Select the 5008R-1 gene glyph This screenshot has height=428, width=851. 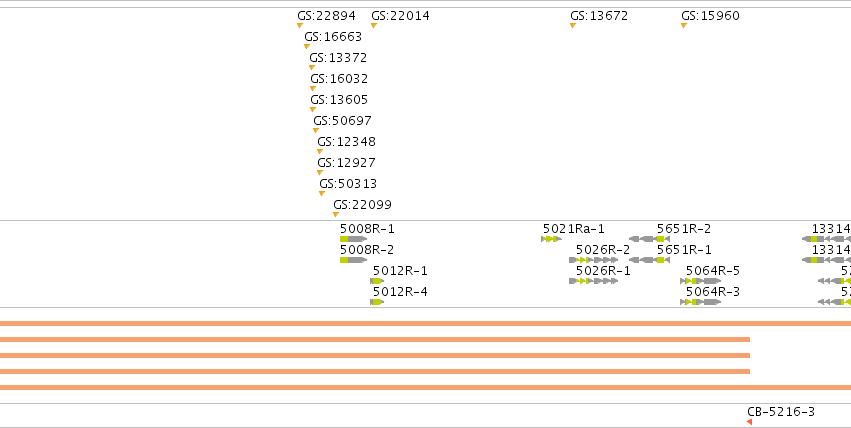coord(353,239)
